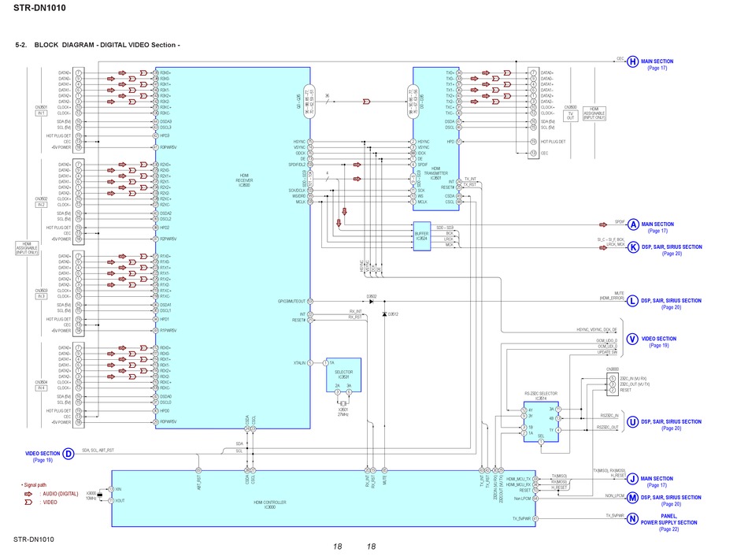Click the VIDEO legend arrow symbol
Image resolution: width=748 pixels, height=560 pixels.
coord(28,503)
